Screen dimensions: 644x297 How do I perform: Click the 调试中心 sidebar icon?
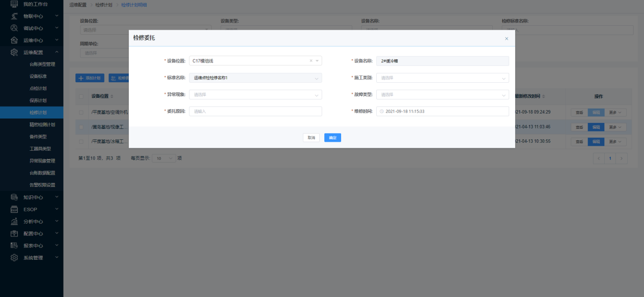pos(14,28)
